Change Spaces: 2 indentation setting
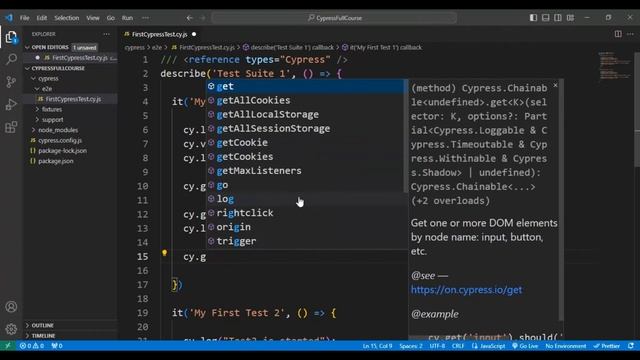Viewport: 640px width, 360px height. [411, 346]
